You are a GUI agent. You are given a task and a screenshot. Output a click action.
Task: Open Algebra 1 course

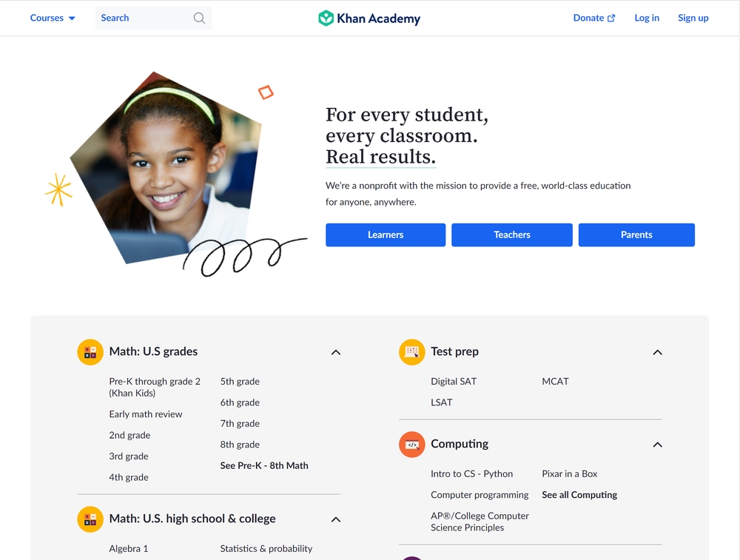[128, 549]
